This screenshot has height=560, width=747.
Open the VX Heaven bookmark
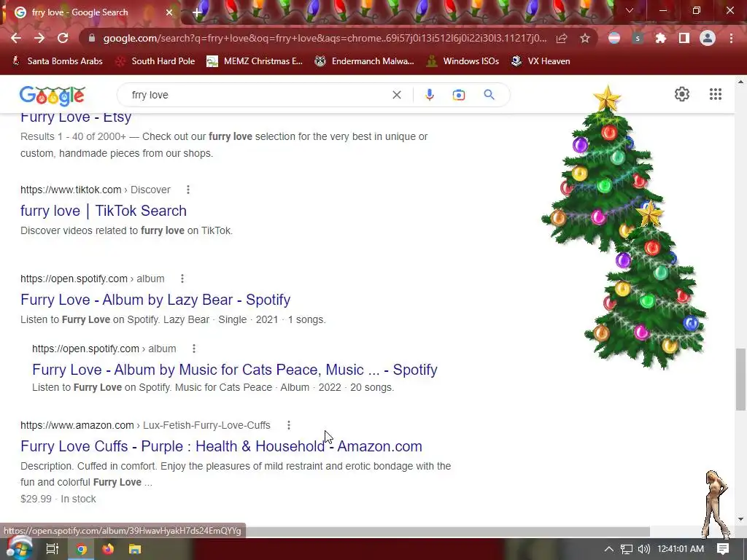[x=541, y=61]
